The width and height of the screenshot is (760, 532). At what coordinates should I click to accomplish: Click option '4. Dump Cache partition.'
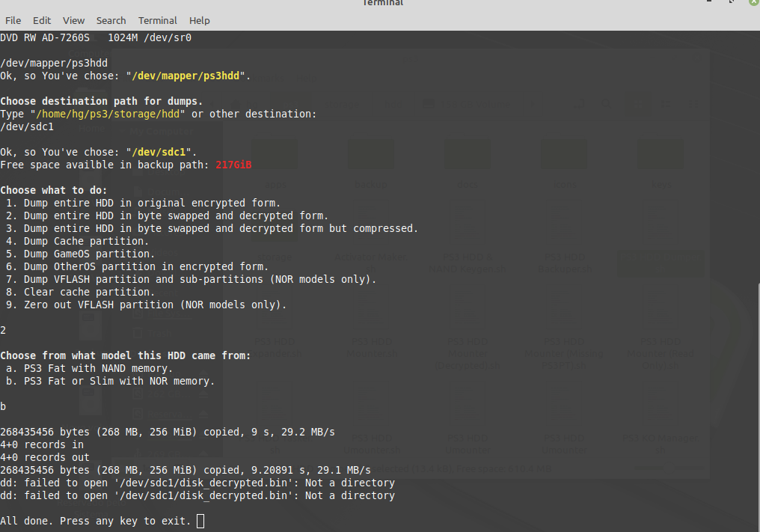point(78,241)
